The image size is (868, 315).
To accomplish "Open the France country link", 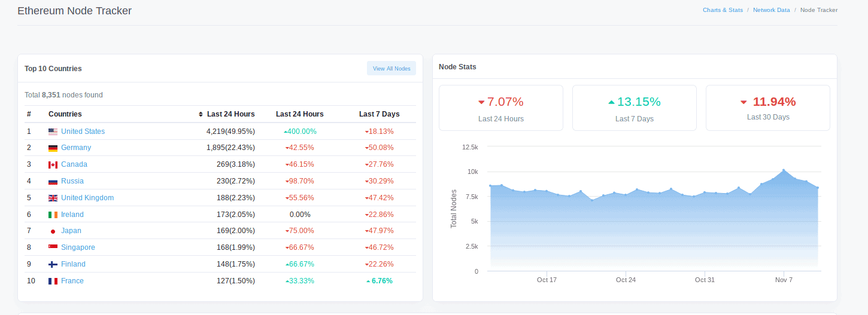I will (x=72, y=281).
